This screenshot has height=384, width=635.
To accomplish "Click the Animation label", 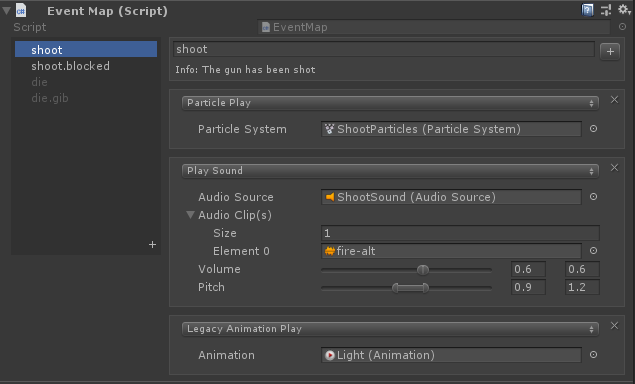I will tap(226, 355).
